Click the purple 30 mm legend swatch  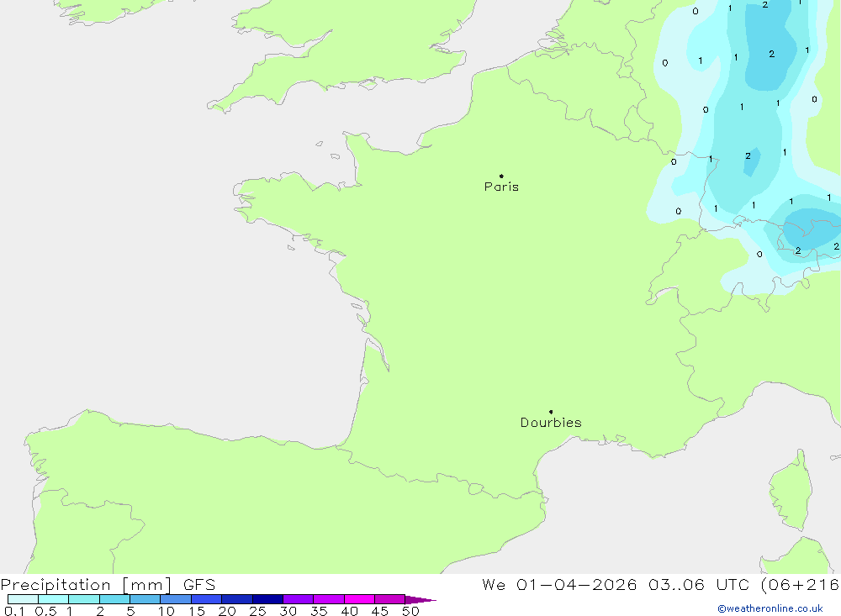pyautogui.click(x=299, y=599)
